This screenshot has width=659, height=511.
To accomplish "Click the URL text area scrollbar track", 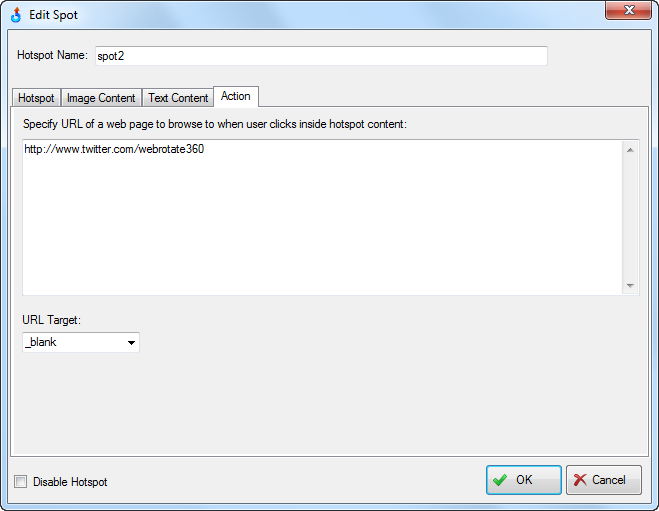I will [630, 218].
